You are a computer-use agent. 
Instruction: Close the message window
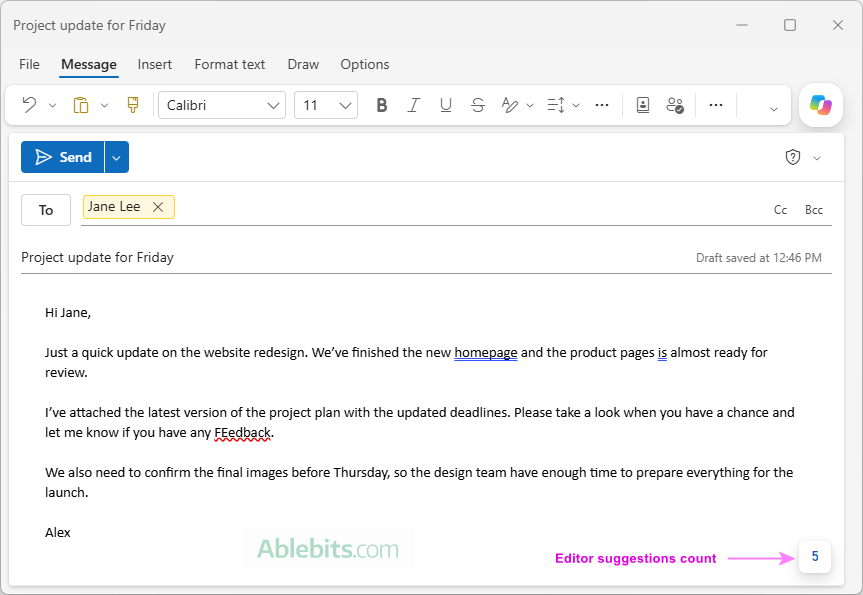(838, 25)
